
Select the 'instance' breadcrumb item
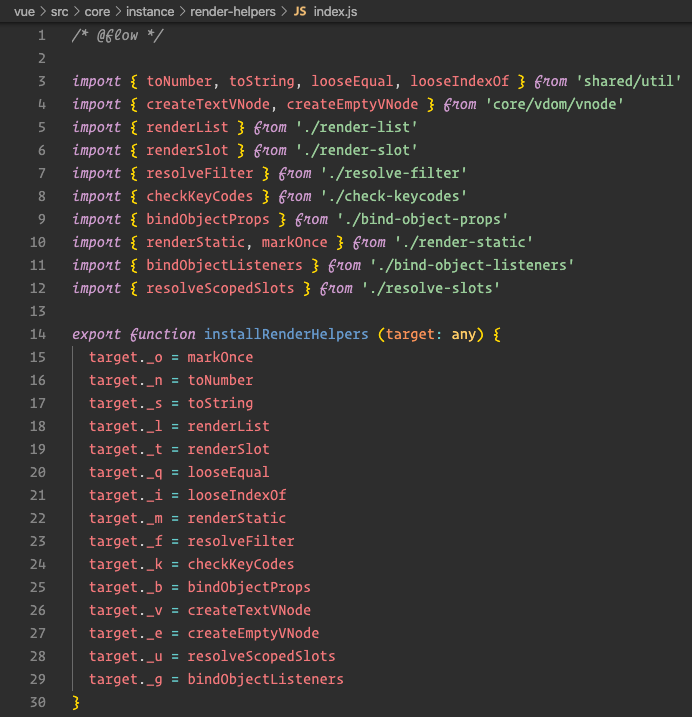(150, 11)
